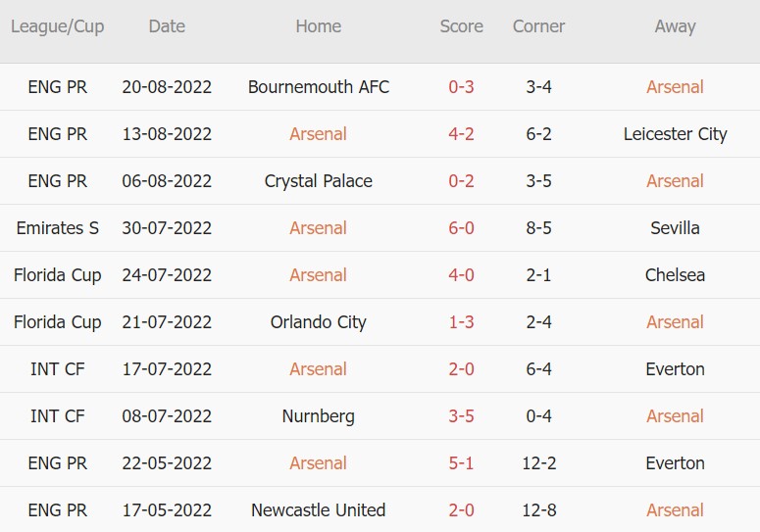Open the Leicester City team link
Image resolution: width=760 pixels, height=532 pixels.
675,134
